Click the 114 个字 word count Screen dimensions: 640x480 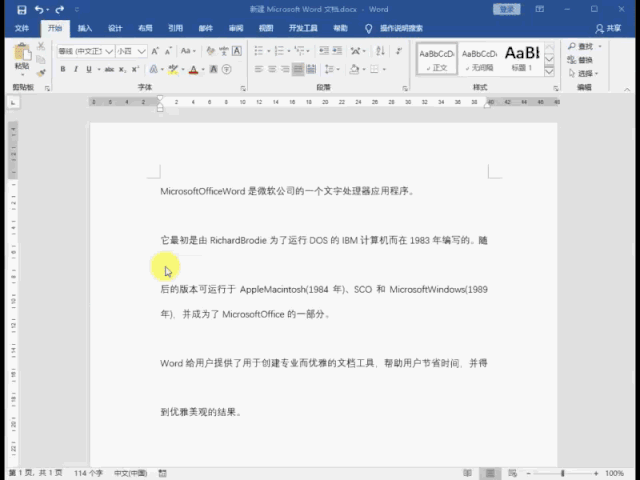click(88, 473)
